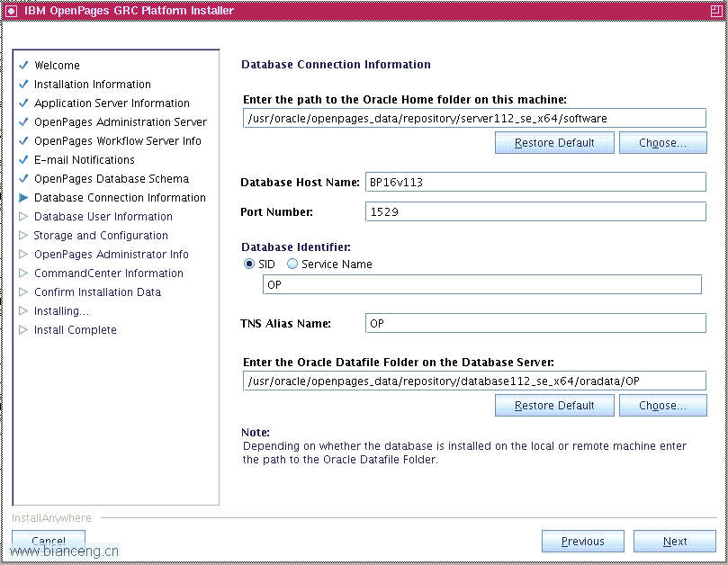
Task: Click the Welcome step checkmark icon
Action: coord(23,65)
